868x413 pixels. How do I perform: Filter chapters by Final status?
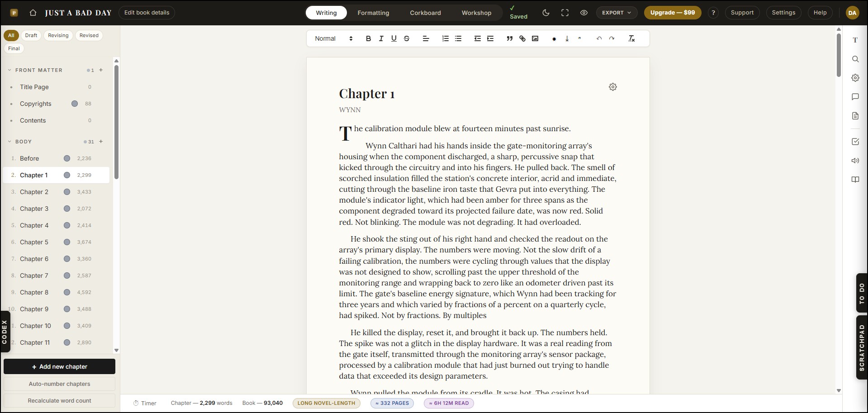click(14, 48)
